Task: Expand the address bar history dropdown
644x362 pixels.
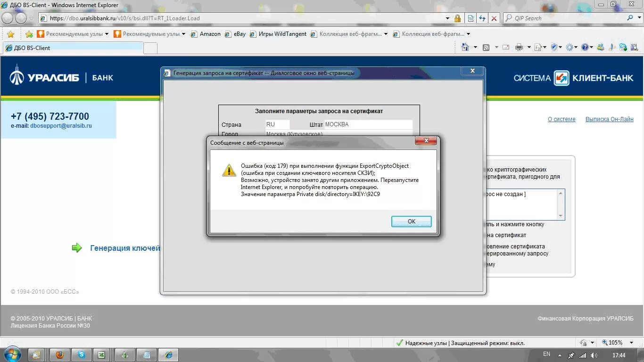Action: 448,18
